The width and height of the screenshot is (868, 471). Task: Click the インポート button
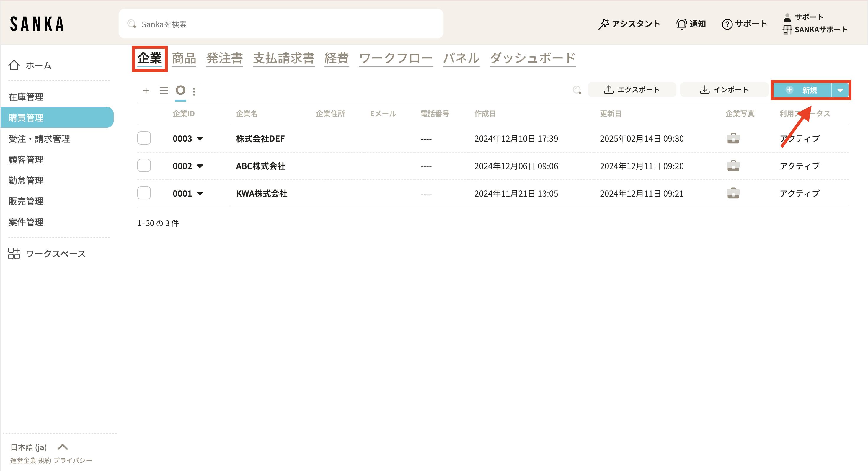point(724,90)
